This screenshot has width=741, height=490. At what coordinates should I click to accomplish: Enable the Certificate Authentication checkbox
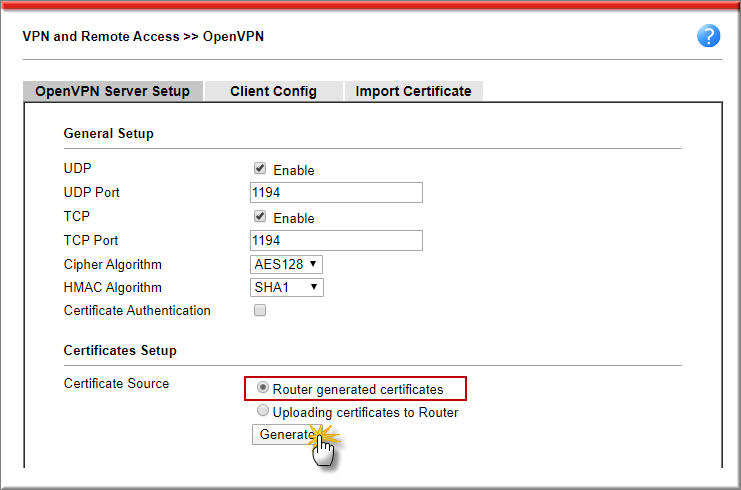pos(260,310)
